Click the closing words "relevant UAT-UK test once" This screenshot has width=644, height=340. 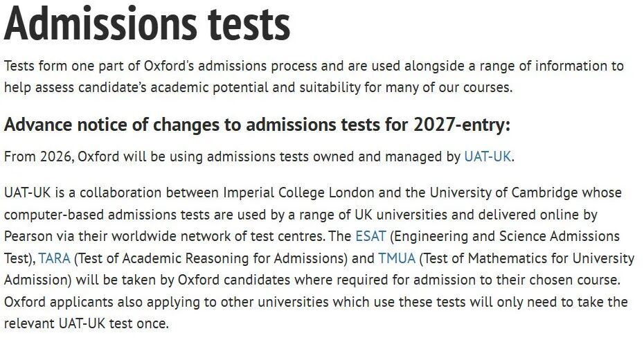point(87,324)
